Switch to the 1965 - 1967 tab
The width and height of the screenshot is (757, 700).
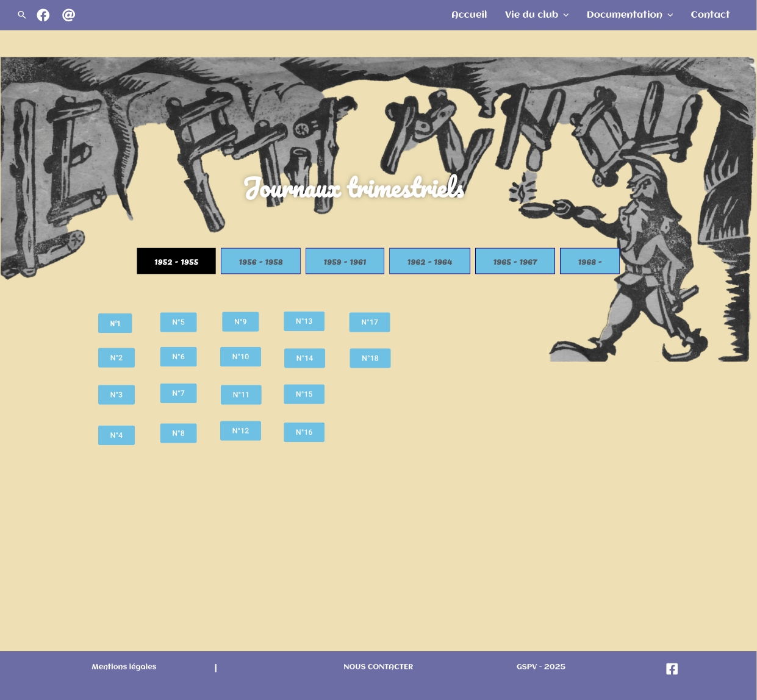pos(515,261)
